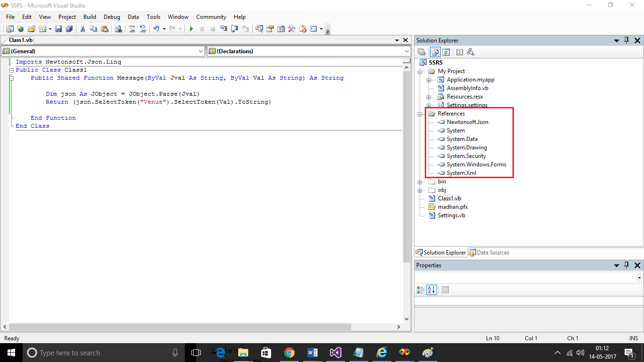The height and width of the screenshot is (362, 644).
Task: Expand the bin folder node
Action: (x=420, y=181)
